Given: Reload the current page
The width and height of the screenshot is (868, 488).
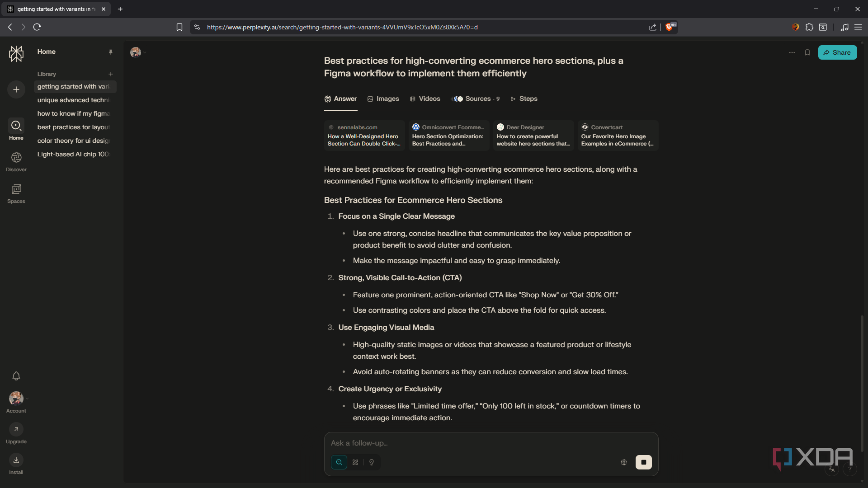Looking at the screenshot, I should point(37,27).
